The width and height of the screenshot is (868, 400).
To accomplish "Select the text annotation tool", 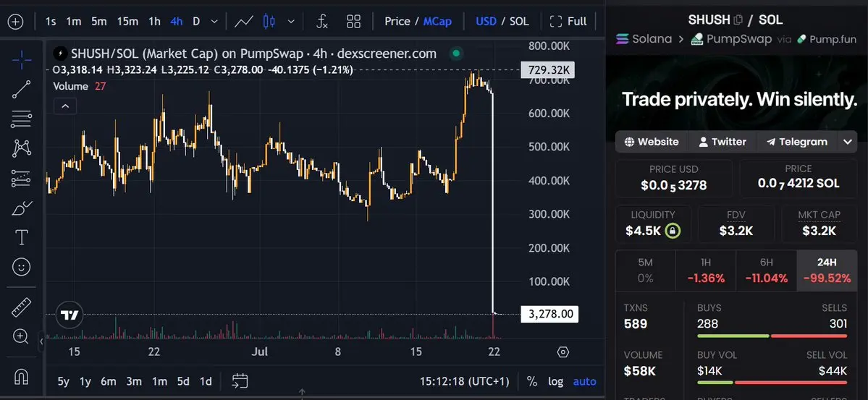I will (21, 238).
